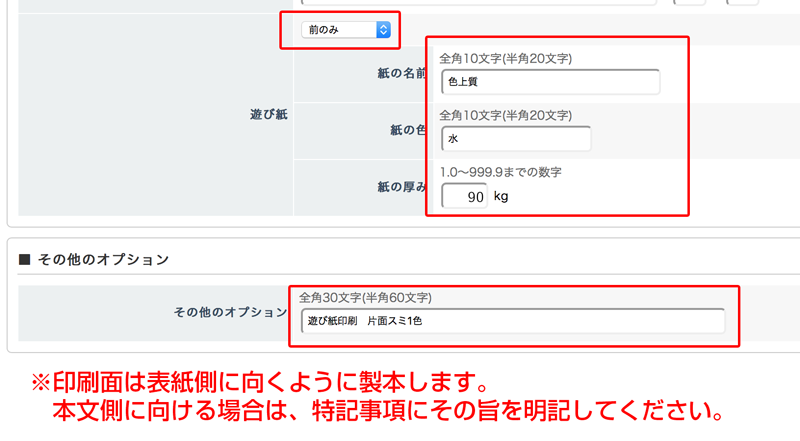Screen dimensions: 800x441
Task: Click the 全角10文字 hint above 水 field
Action: 506,115
